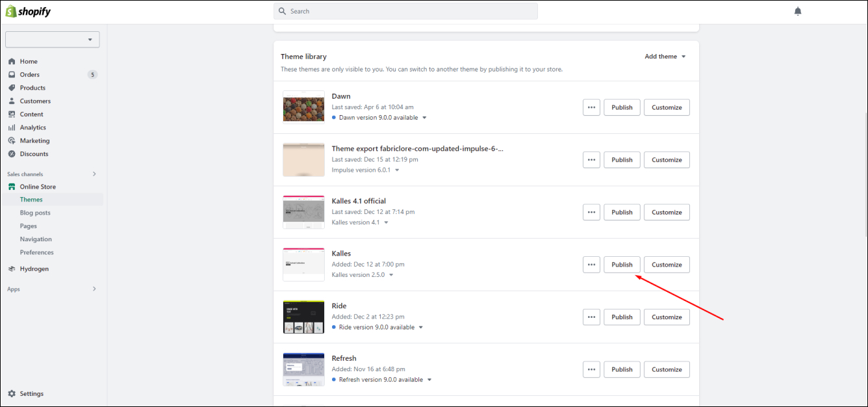The width and height of the screenshot is (868, 407).
Task: Customize the Dawn theme
Action: pos(667,107)
